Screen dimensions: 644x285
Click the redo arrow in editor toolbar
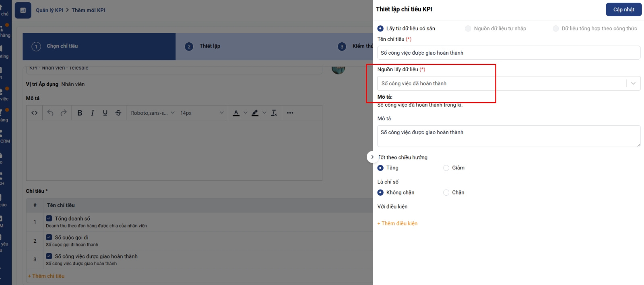pyautogui.click(x=64, y=113)
